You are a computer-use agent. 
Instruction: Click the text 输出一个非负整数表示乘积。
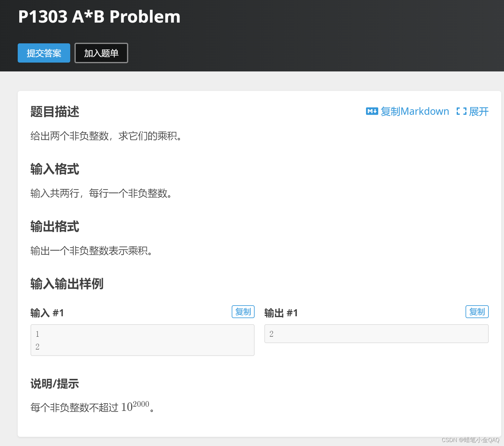coord(92,251)
